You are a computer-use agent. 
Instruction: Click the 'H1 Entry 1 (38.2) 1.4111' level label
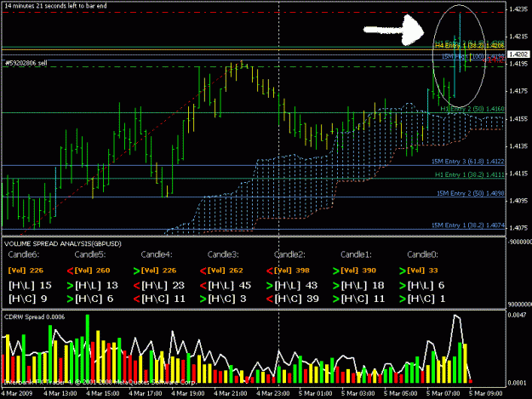(x=470, y=174)
